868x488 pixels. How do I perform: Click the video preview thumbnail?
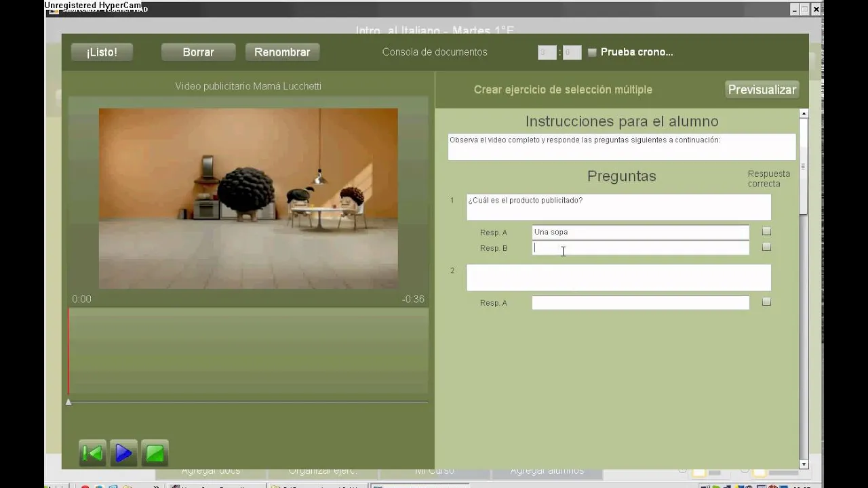pyautogui.click(x=248, y=199)
